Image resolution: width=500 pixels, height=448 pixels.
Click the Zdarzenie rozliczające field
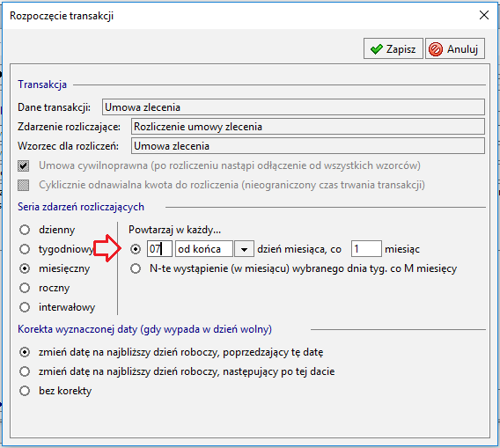(308, 127)
